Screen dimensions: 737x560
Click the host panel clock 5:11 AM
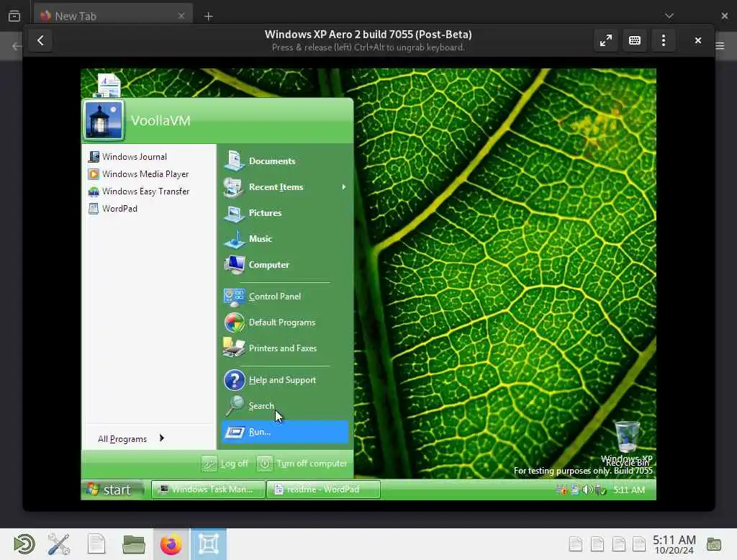[674, 544]
